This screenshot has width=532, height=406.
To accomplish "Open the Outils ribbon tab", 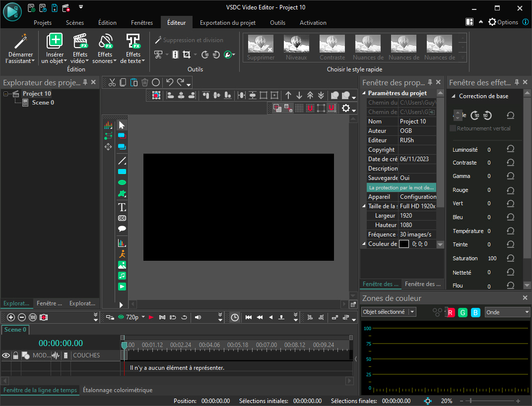I will click(277, 23).
